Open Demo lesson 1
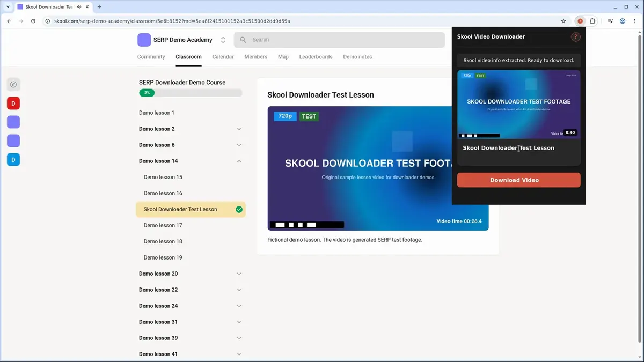The height and width of the screenshot is (362, 644). click(x=157, y=113)
